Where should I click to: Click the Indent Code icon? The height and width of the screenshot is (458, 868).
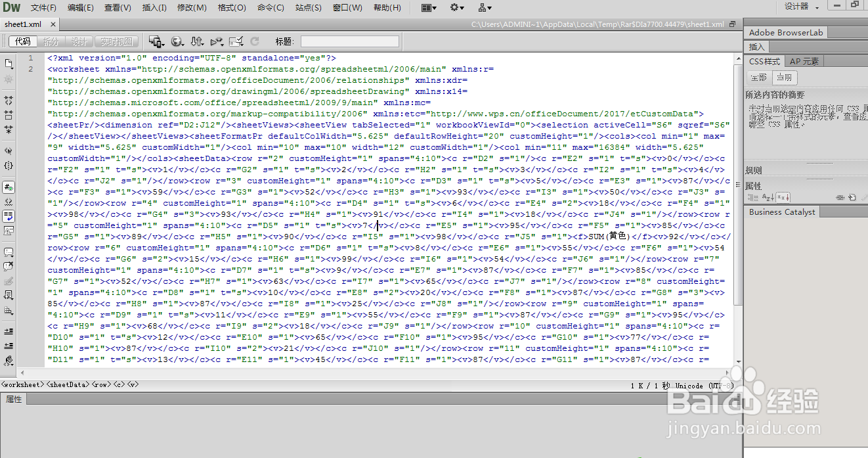pos(9,331)
